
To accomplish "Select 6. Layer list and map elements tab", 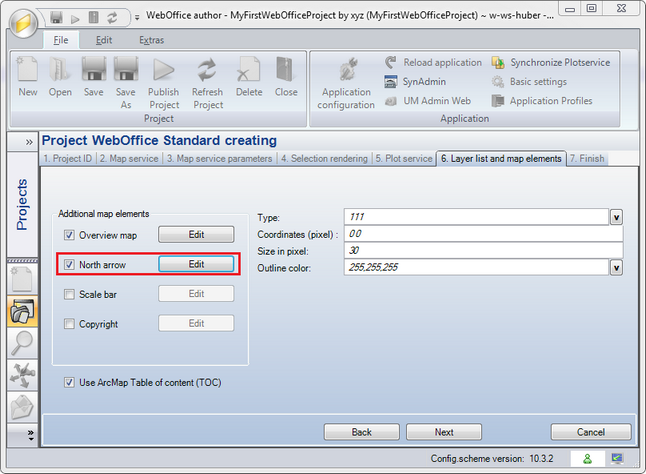I will (x=501, y=159).
